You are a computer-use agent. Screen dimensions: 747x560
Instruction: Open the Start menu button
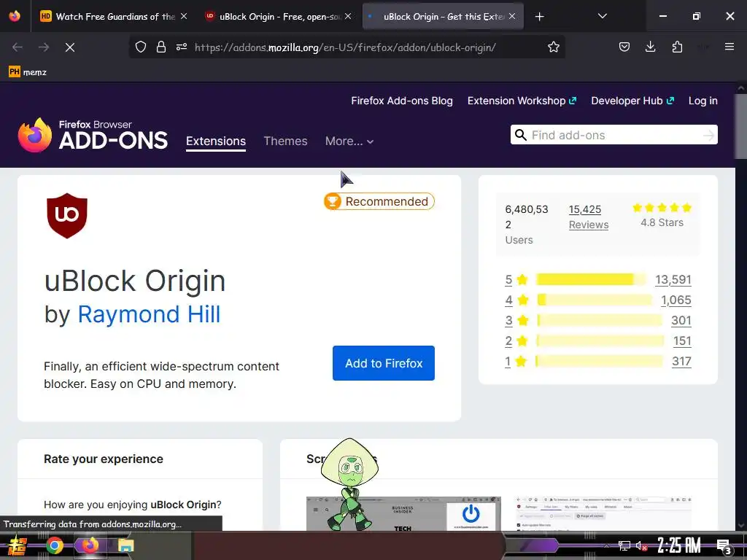pos(18,545)
